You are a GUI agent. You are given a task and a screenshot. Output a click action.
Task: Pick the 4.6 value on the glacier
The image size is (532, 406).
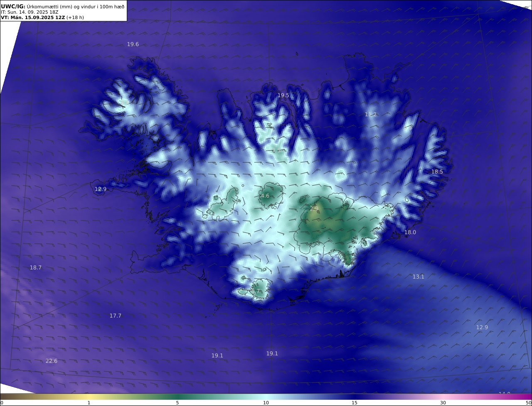[x=265, y=196]
